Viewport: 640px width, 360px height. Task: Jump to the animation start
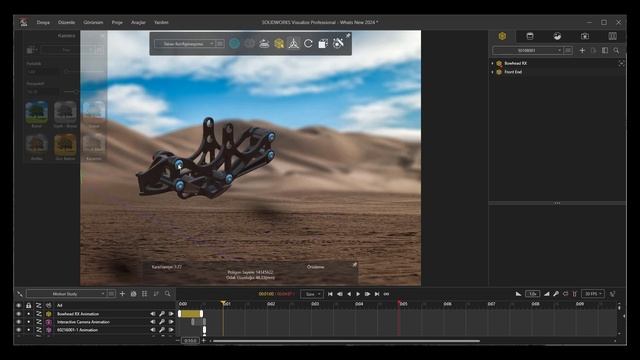tap(330, 294)
